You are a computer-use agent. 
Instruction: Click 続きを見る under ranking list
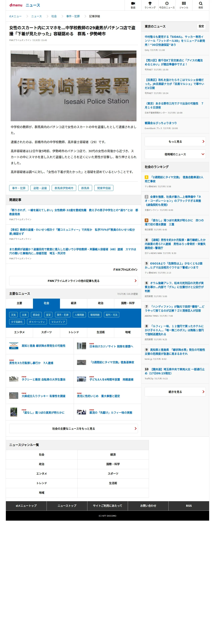coord(175,392)
